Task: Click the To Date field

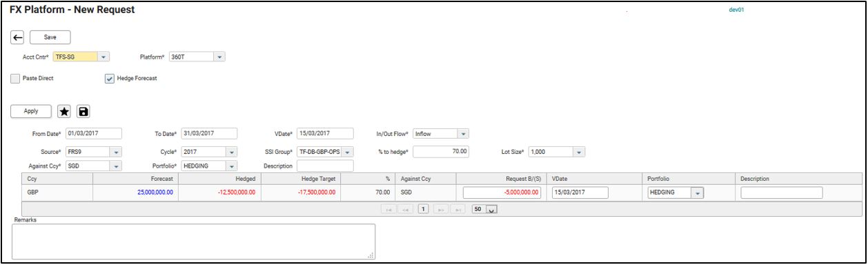Action: coord(208,134)
